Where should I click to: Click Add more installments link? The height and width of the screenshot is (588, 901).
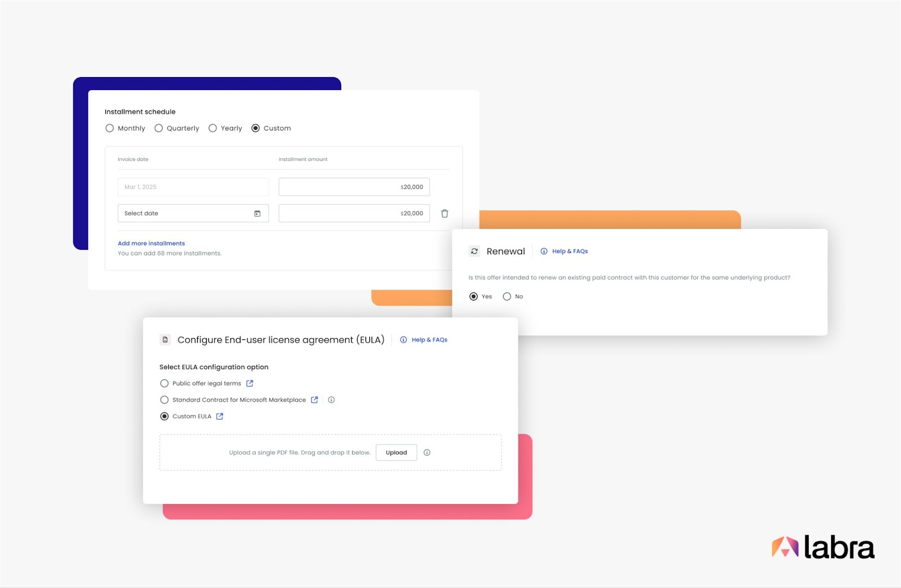(151, 244)
